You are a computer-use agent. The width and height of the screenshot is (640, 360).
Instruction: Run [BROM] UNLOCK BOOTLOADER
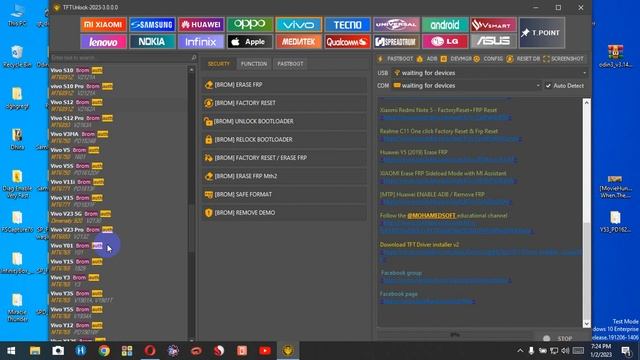click(x=284, y=122)
